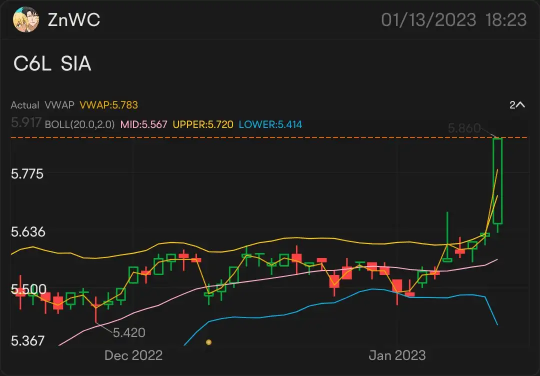Click the 5.860 high price label

(x=464, y=128)
